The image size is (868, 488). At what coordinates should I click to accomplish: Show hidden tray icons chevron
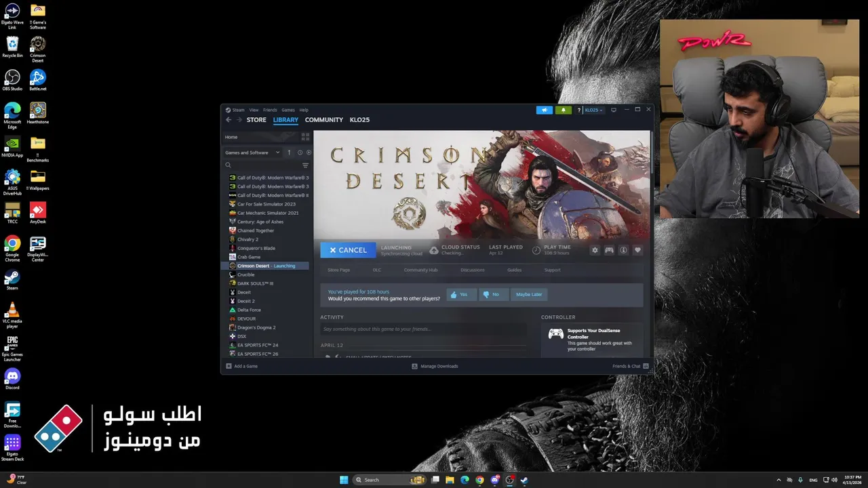coord(778,480)
